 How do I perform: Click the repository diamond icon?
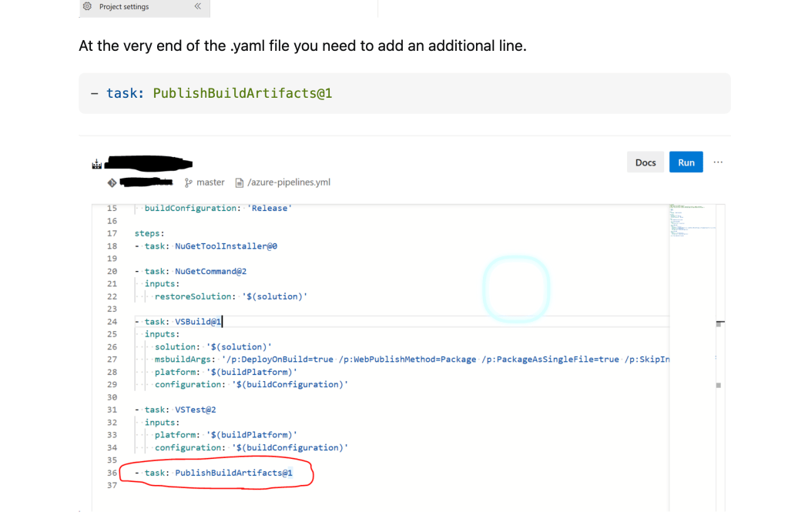(x=112, y=183)
